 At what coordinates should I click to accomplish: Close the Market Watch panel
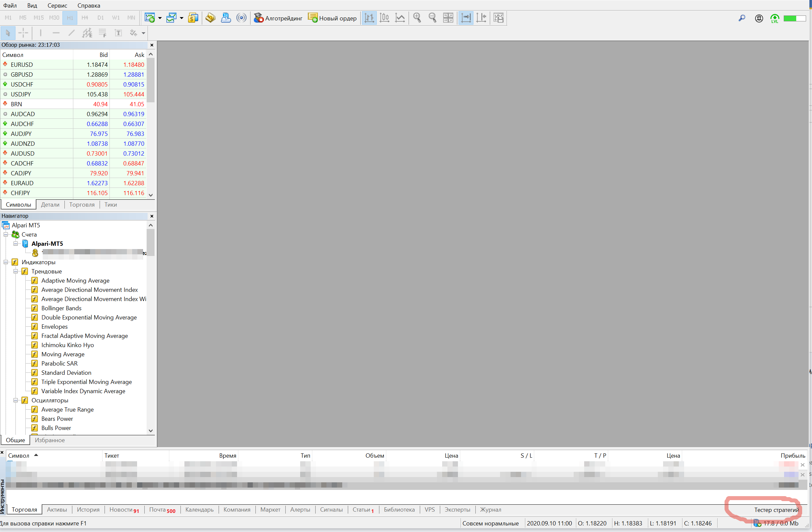pos(152,45)
